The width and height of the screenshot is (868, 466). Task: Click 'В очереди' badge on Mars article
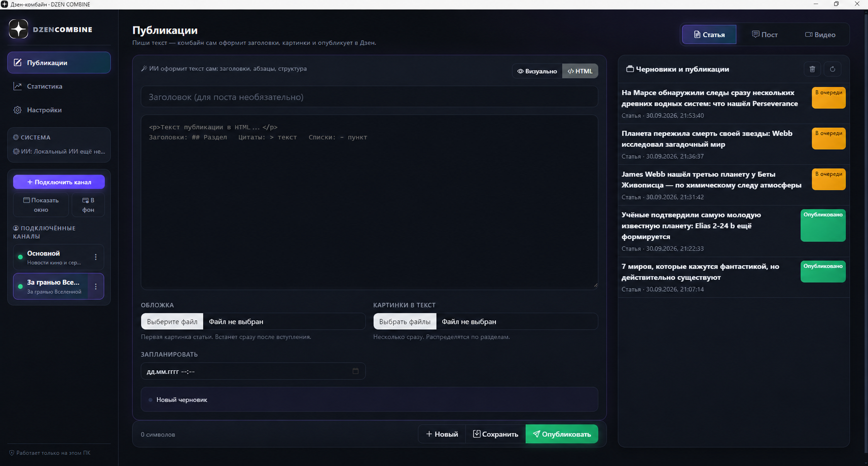coord(828,98)
